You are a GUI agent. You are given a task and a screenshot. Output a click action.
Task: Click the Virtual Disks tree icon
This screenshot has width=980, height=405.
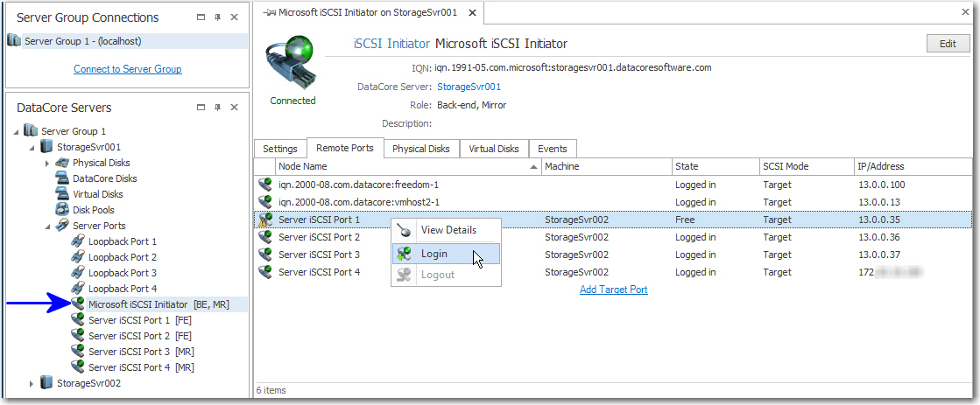62,194
